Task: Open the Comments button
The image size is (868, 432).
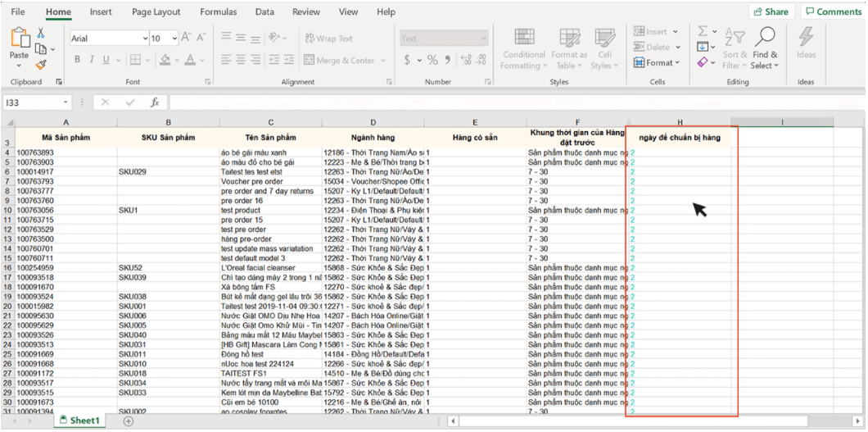Action: [832, 11]
